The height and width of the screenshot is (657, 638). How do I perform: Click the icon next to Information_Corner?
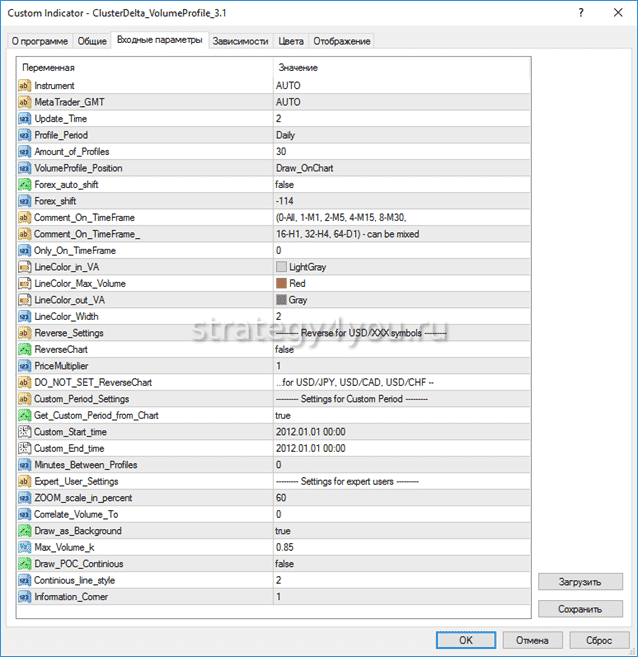(x=25, y=597)
